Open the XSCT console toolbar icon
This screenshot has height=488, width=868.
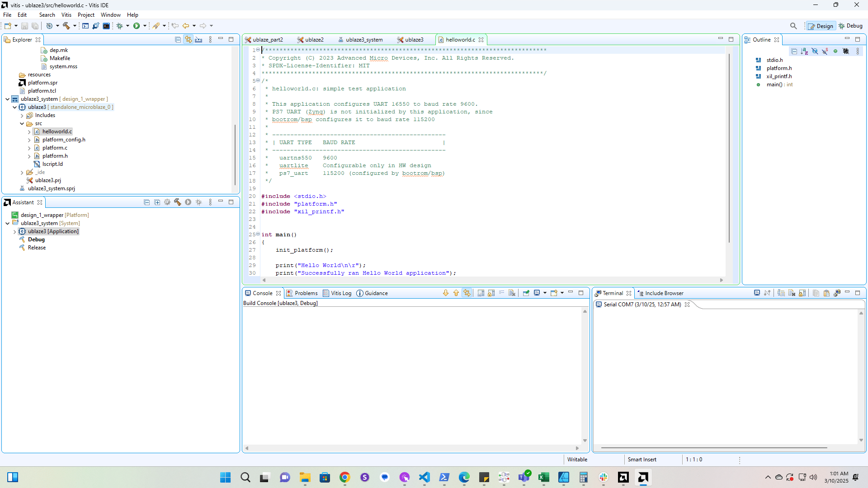85,26
